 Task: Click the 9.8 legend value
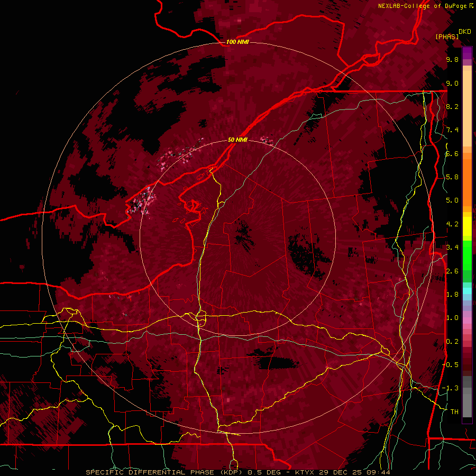pyautogui.click(x=452, y=59)
